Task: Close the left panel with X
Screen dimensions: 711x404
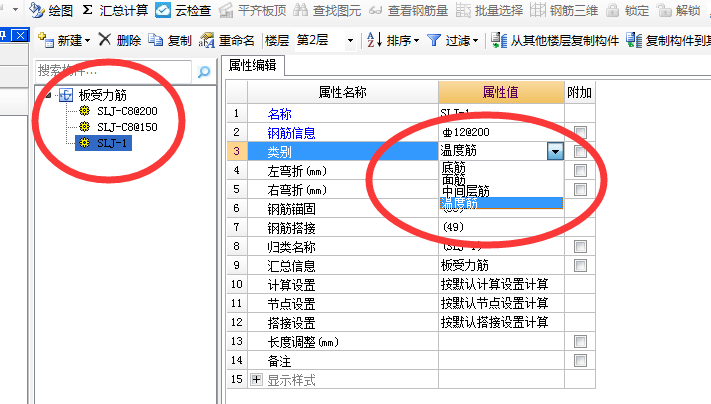Action: [x=19, y=35]
